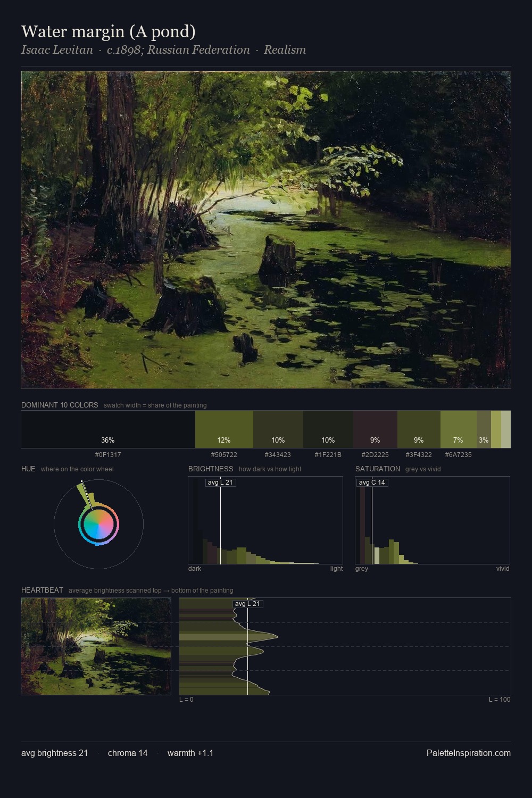Viewport: 532px width, 798px height.
Task: Click the 'light' axis label
Action: pos(336,569)
